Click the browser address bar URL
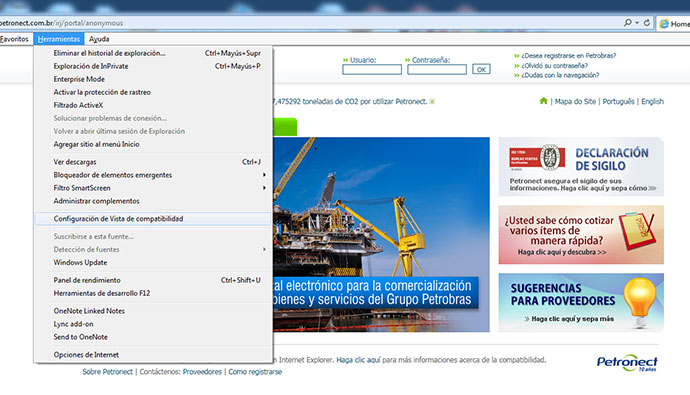 (62, 23)
